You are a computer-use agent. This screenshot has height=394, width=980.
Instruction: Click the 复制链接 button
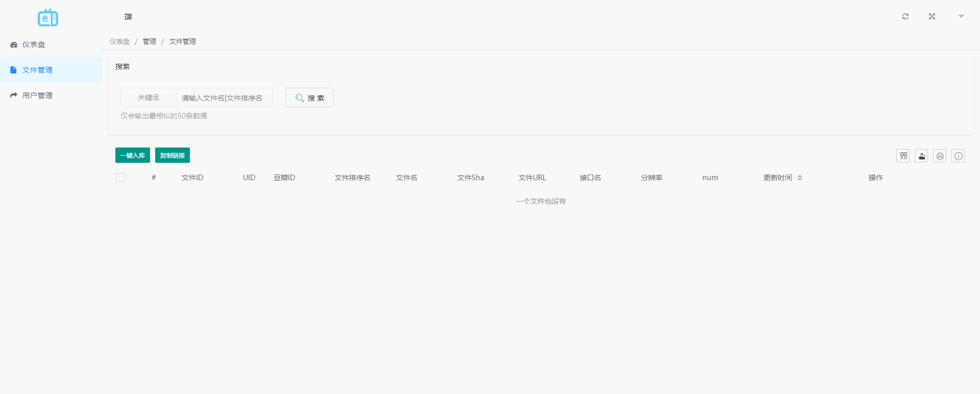point(173,155)
